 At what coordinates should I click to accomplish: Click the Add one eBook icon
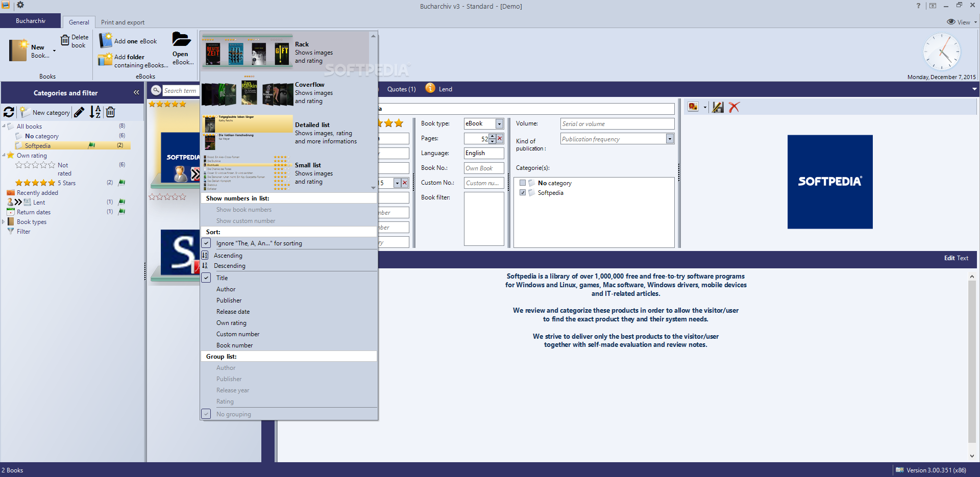coord(105,40)
